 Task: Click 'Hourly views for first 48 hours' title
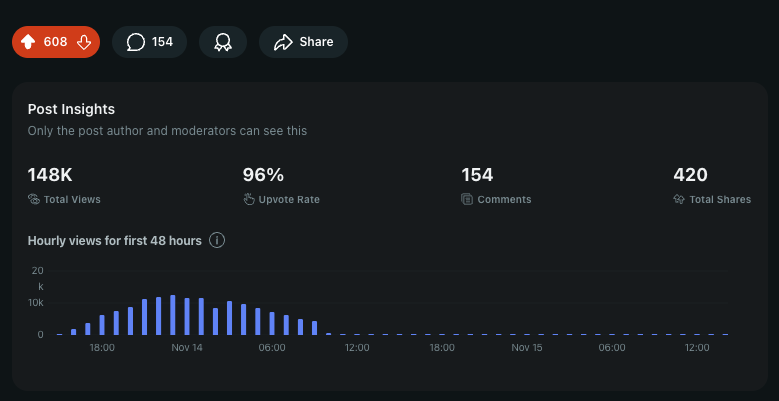(x=115, y=241)
